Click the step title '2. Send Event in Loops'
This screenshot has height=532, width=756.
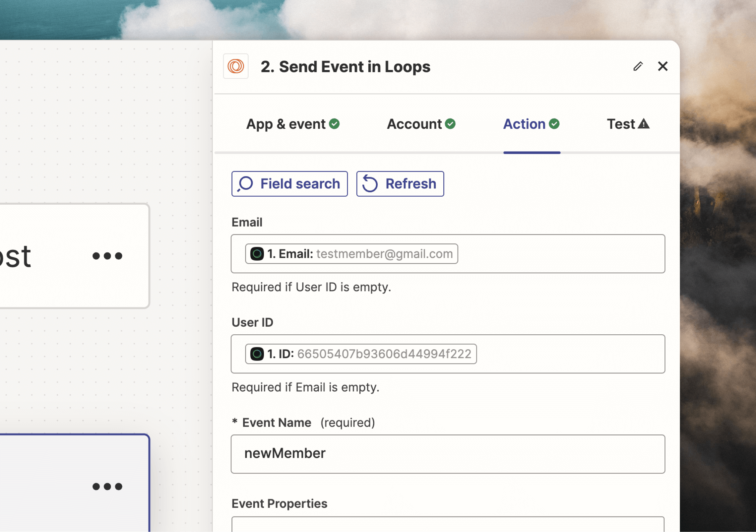point(346,67)
